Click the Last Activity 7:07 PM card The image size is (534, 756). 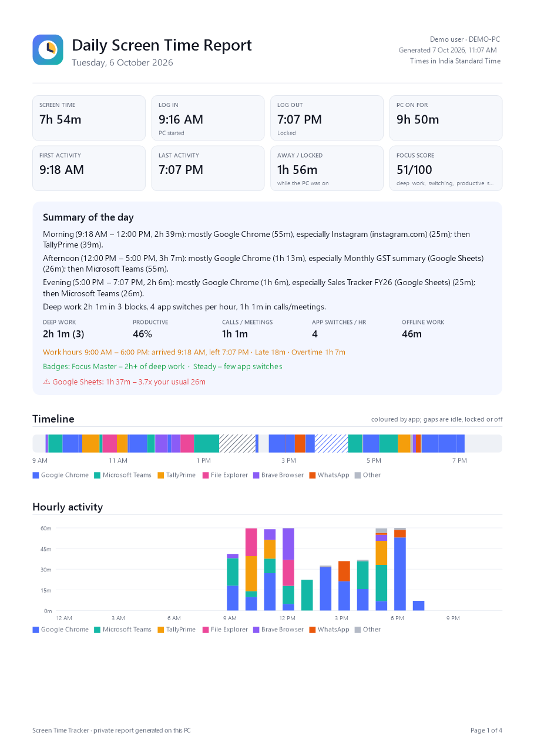[x=208, y=168]
